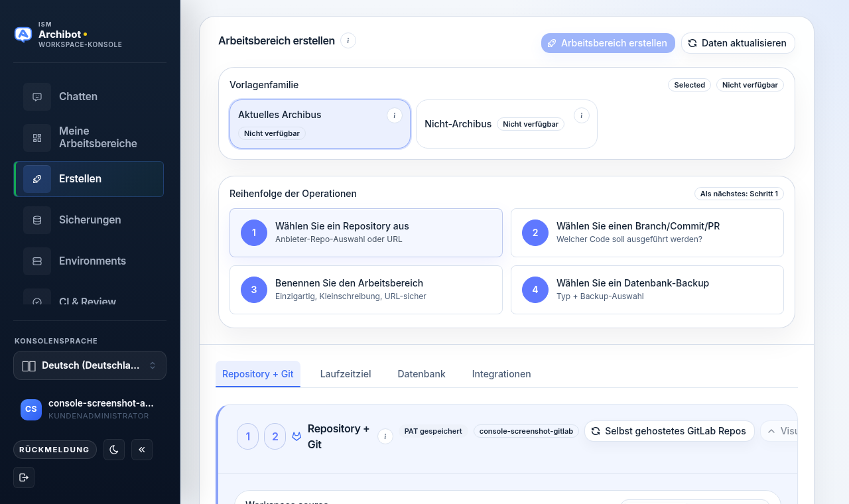Screen dimensions: 849x504
Task: Click step badge 2 in Repository + Git panel
Action: tap(275, 436)
